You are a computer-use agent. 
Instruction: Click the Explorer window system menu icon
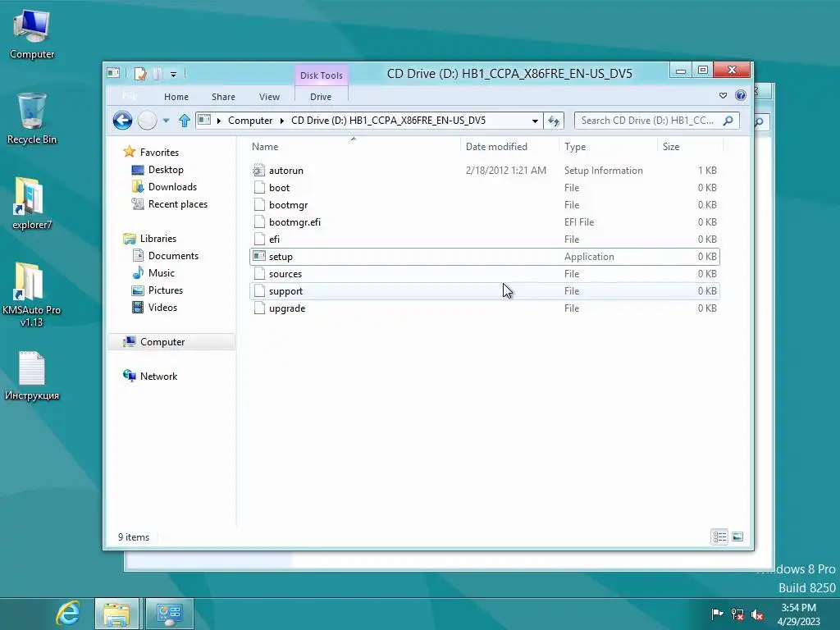(113, 73)
